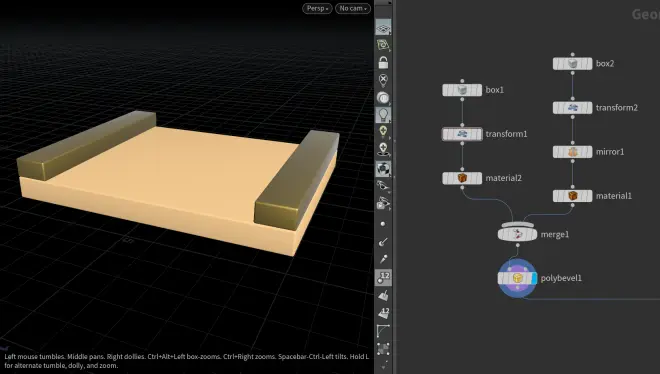The height and width of the screenshot is (374, 660).
Task: Toggle display of materials sphere icon
Action: [383, 169]
